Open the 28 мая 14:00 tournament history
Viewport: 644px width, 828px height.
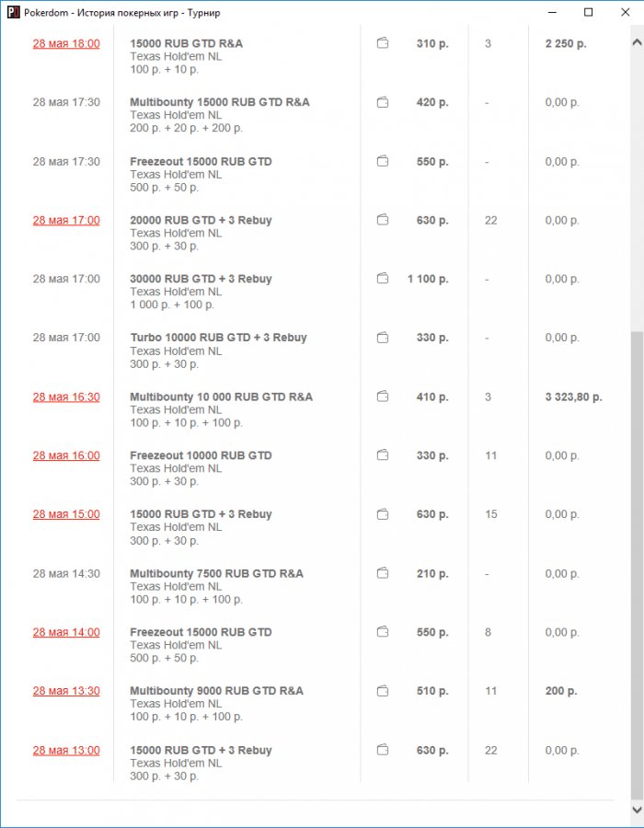66,632
